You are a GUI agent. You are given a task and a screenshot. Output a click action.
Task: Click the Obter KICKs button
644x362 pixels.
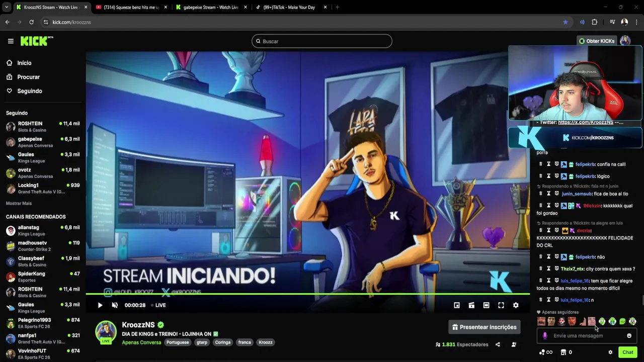point(597,41)
